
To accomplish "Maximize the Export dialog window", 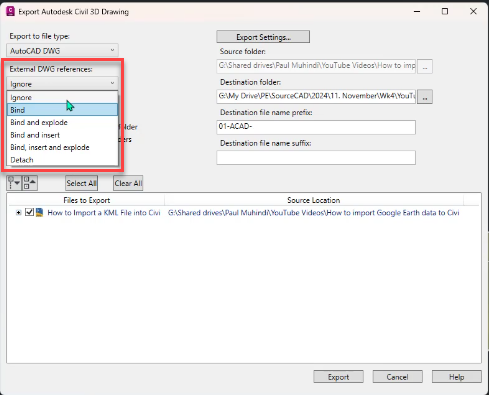I will point(445,11).
